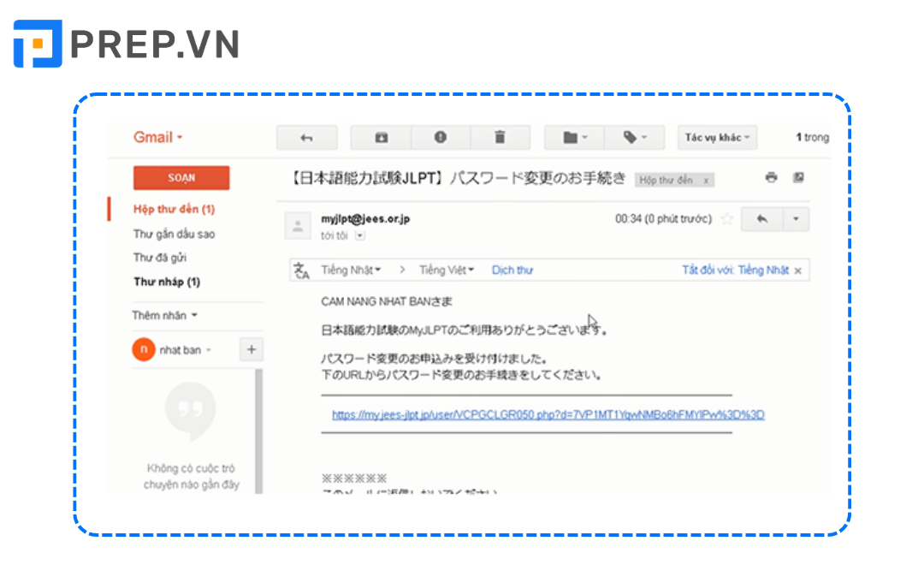
Task: Open the Gmail dropdown menu
Action: tap(158, 138)
